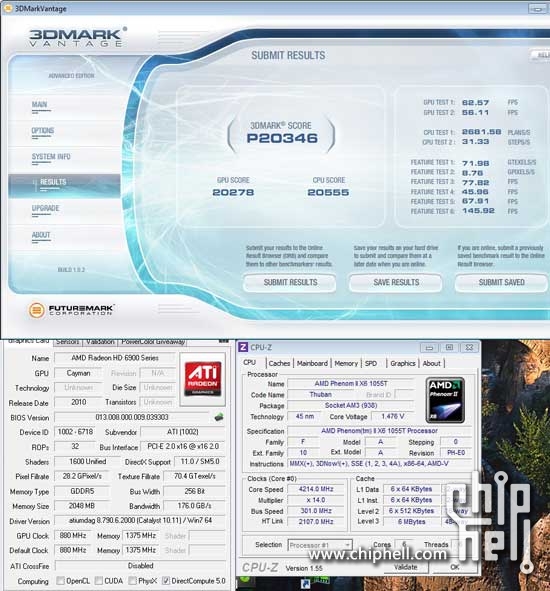Image resolution: width=550 pixels, height=591 pixels.
Task: Click the Futuremark orange logo icon
Action: tap(37, 310)
